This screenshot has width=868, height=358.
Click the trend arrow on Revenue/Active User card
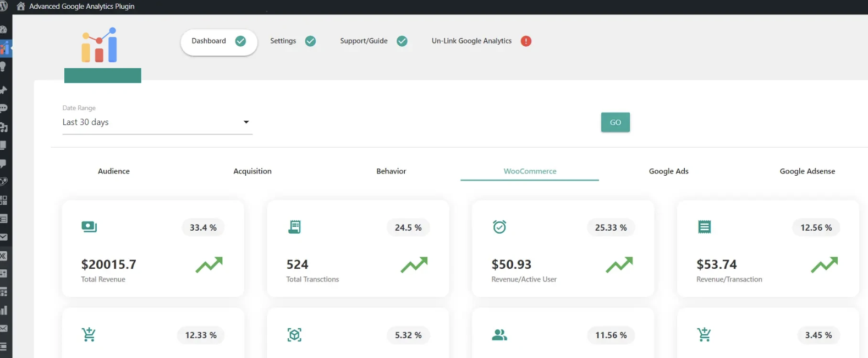pyautogui.click(x=619, y=265)
